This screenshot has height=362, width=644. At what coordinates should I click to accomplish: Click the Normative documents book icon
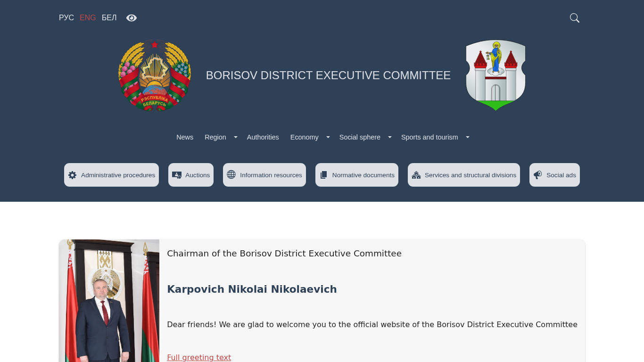(323, 175)
